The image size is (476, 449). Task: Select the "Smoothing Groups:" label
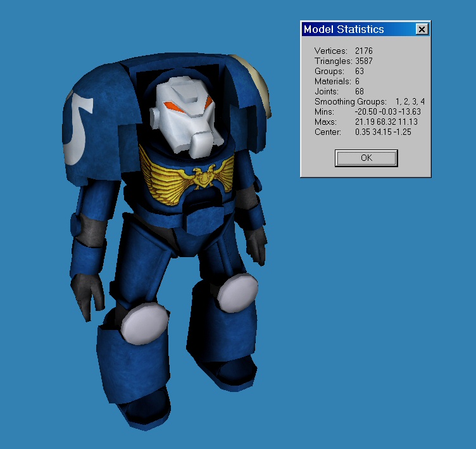click(x=351, y=101)
